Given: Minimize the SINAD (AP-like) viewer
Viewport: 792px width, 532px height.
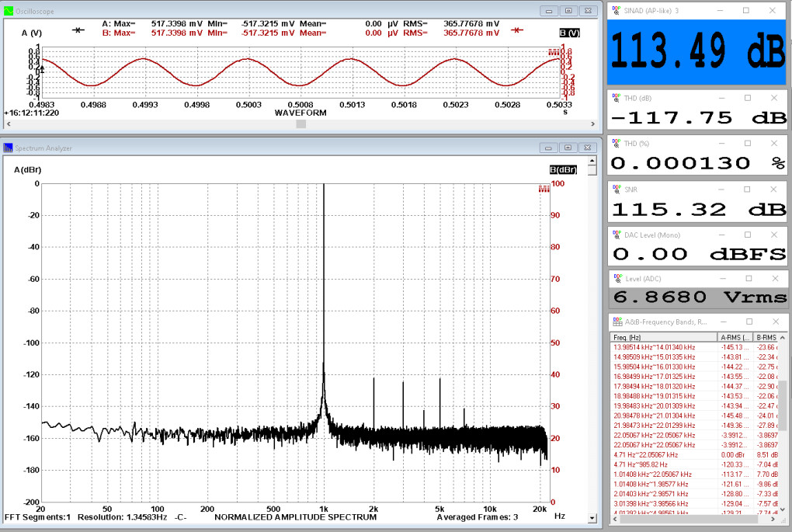Looking at the screenshot, I should [721, 10].
